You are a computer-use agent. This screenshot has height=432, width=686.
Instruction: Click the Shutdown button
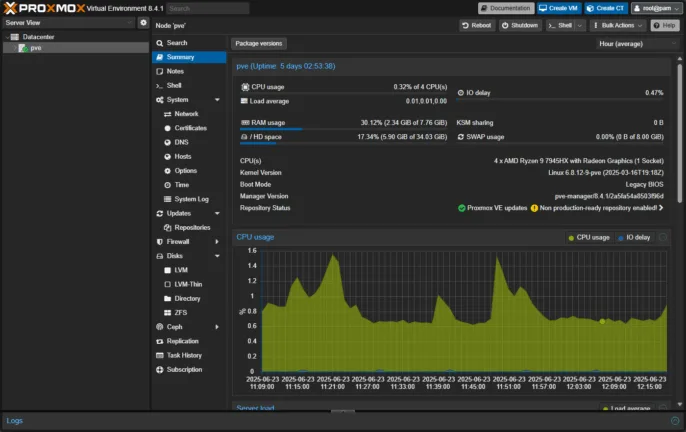[520, 25]
